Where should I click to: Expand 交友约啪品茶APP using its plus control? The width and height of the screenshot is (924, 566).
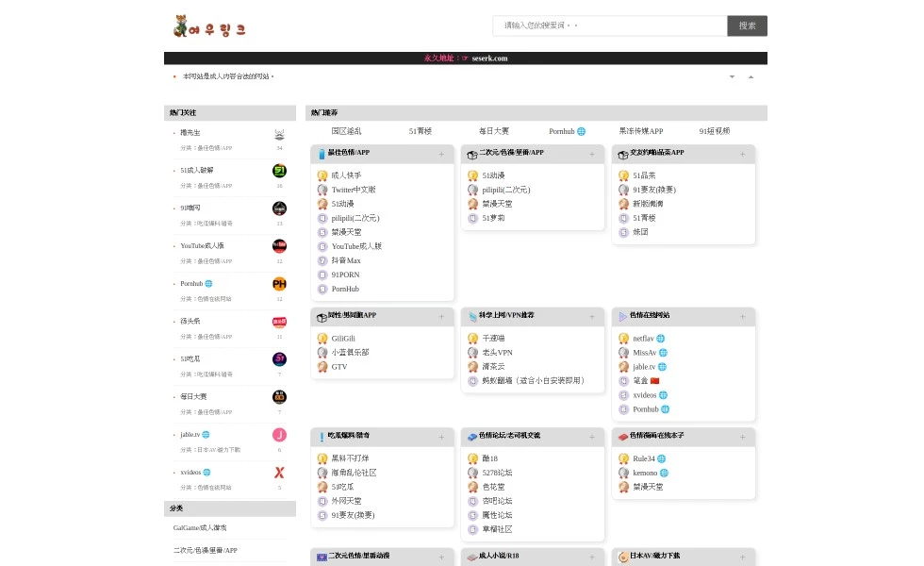click(x=743, y=153)
